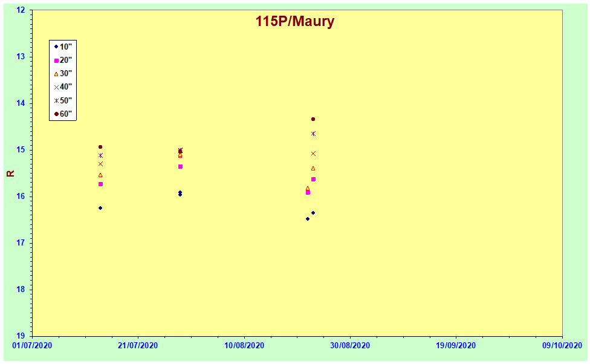
Task: Select the 20" legend entry
Action: pyautogui.click(x=63, y=60)
